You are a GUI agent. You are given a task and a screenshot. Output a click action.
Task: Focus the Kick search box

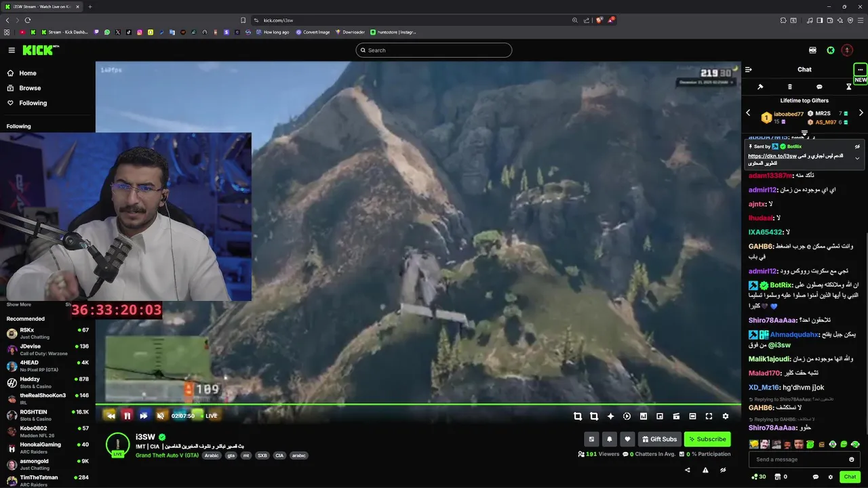coord(434,50)
